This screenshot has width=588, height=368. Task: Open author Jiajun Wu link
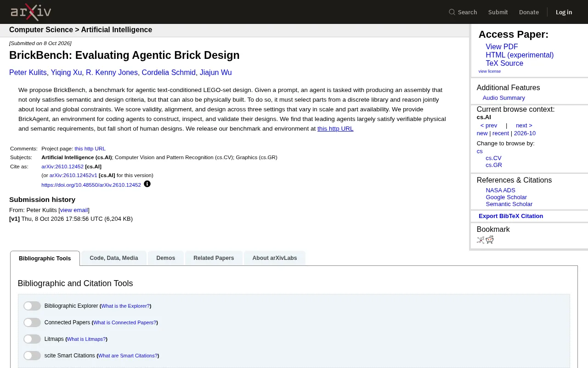pyautogui.click(x=215, y=73)
